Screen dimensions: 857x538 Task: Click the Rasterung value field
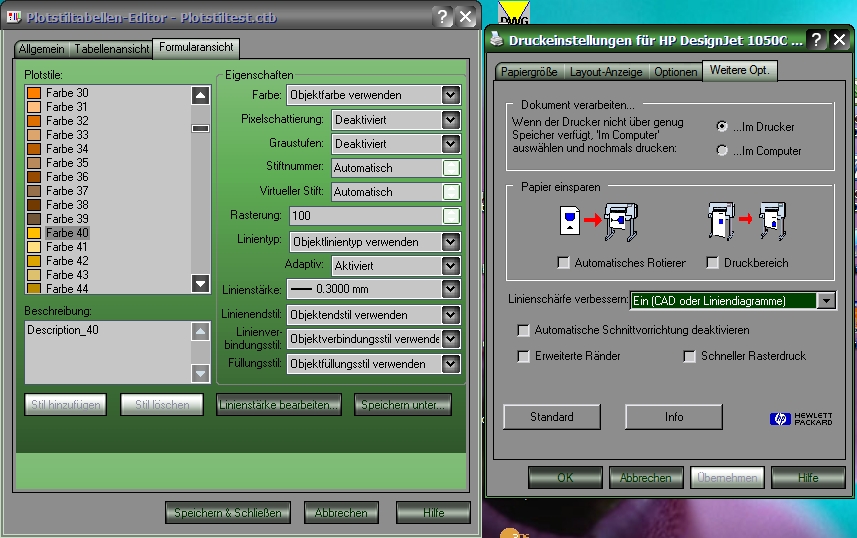click(366, 216)
